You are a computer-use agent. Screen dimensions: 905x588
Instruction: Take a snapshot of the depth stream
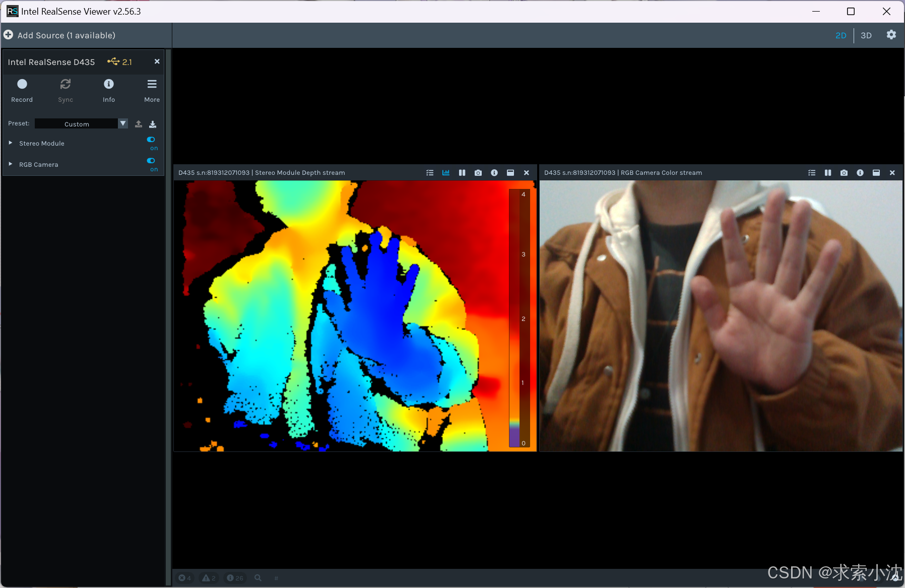pyautogui.click(x=478, y=172)
